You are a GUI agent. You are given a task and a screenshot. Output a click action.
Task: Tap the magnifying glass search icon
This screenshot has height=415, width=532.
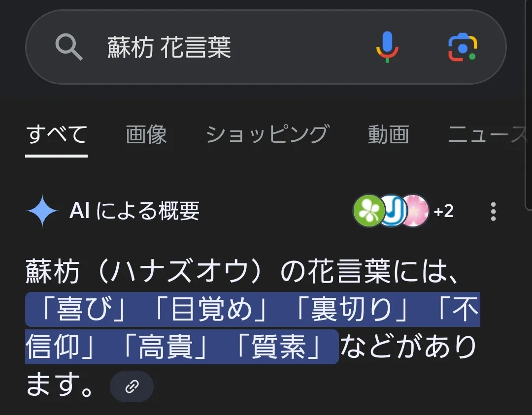tap(69, 47)
